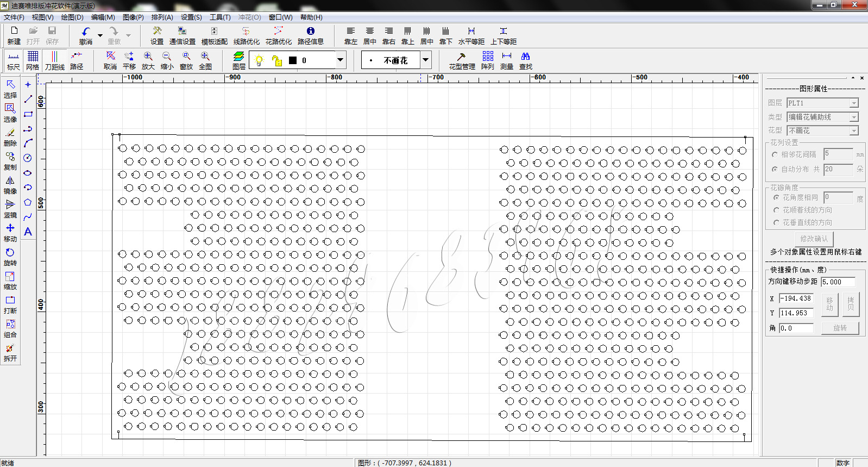Expand the layer selector dropdown arrow
The height and width of the screenshot is (467, 868).
[340, 60]
